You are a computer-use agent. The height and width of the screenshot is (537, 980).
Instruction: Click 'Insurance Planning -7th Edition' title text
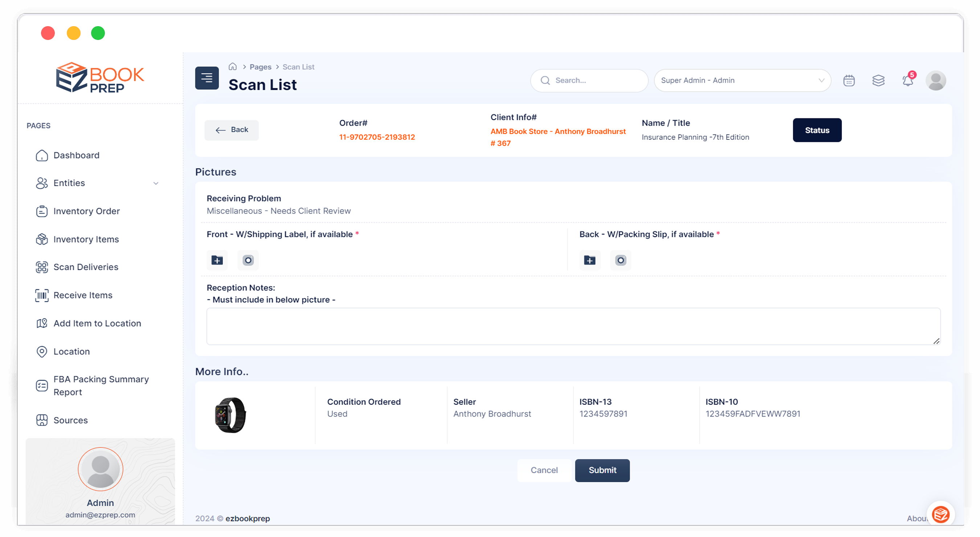pyautogui.click(x=695, y=137)
